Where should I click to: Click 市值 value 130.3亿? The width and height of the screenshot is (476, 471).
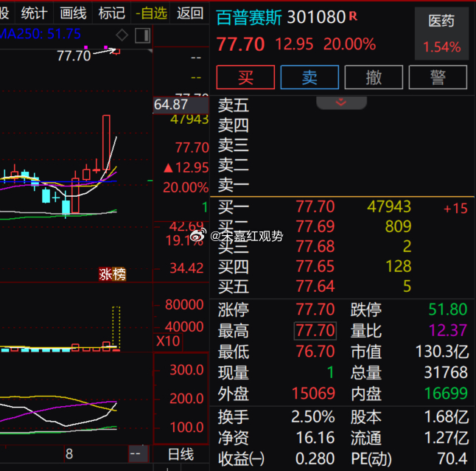(x=441, y=352)
